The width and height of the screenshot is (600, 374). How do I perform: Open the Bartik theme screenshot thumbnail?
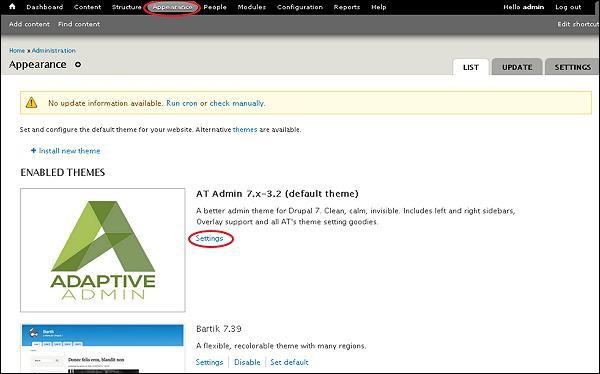pyautogui.click(x=103, y=348)
